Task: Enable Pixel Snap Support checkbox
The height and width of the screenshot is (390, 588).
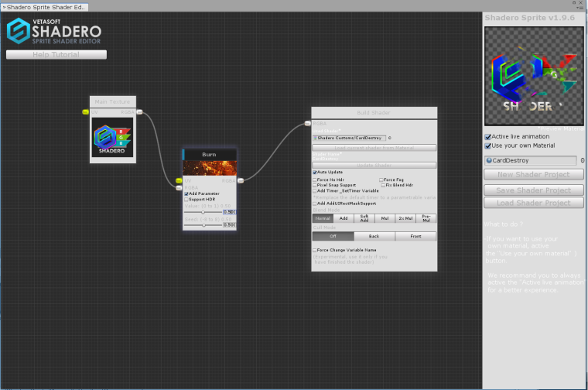Action: pyautogui.click(x=315, y=185)
